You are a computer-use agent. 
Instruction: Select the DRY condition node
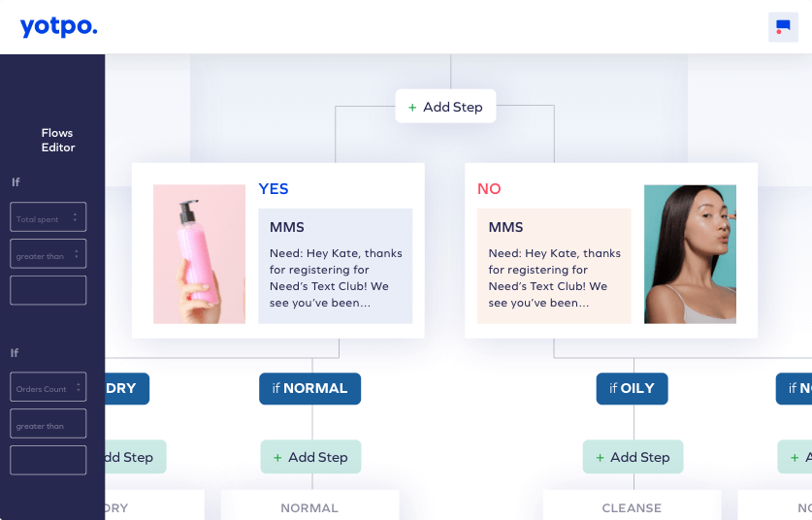click(127, 388)
